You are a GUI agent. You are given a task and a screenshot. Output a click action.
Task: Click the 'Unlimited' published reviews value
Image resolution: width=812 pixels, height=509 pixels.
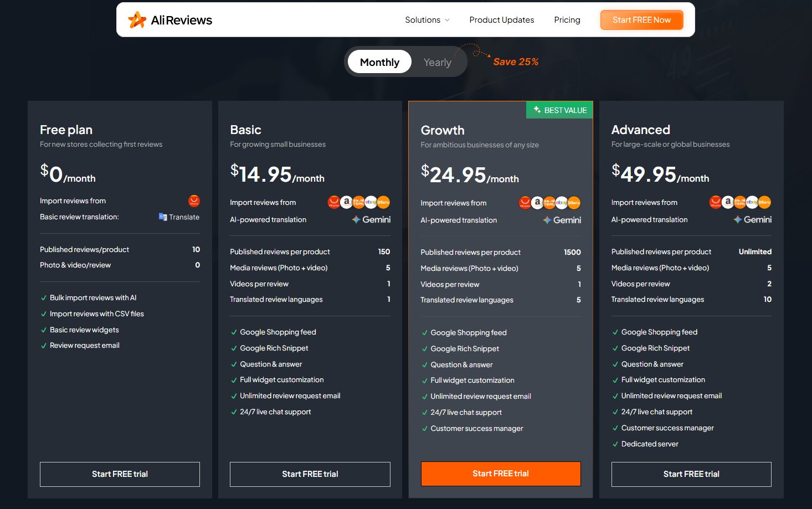point(755,251)
